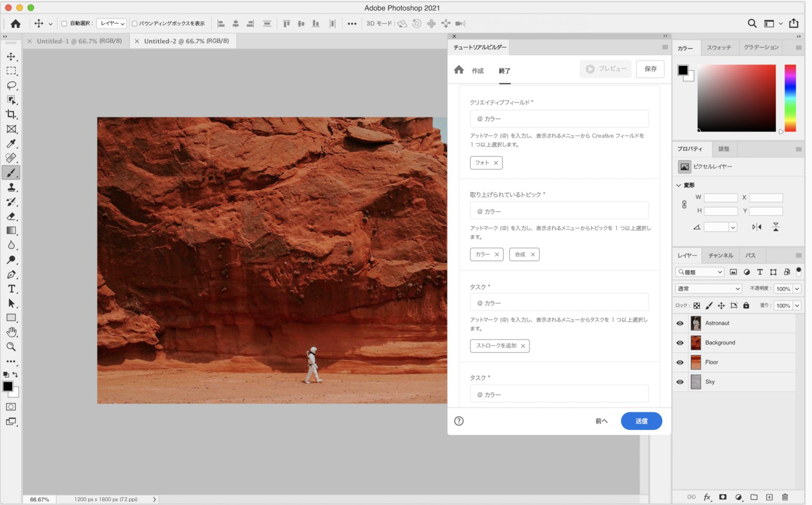Open the opacity 100% dropdown
Viewport: 812px width, 505px height.
pos(797,289)
